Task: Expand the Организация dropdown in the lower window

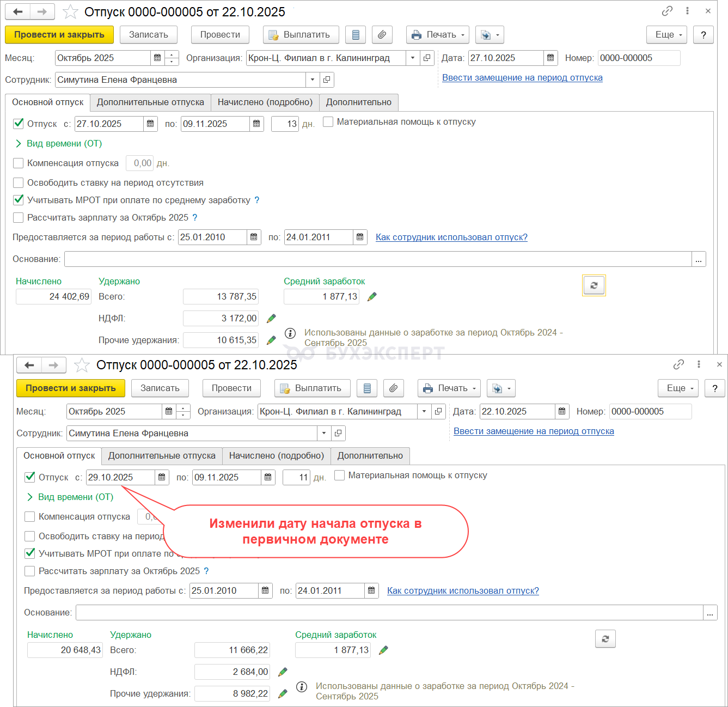Action: pyautogui.click(x=424, y=412)
